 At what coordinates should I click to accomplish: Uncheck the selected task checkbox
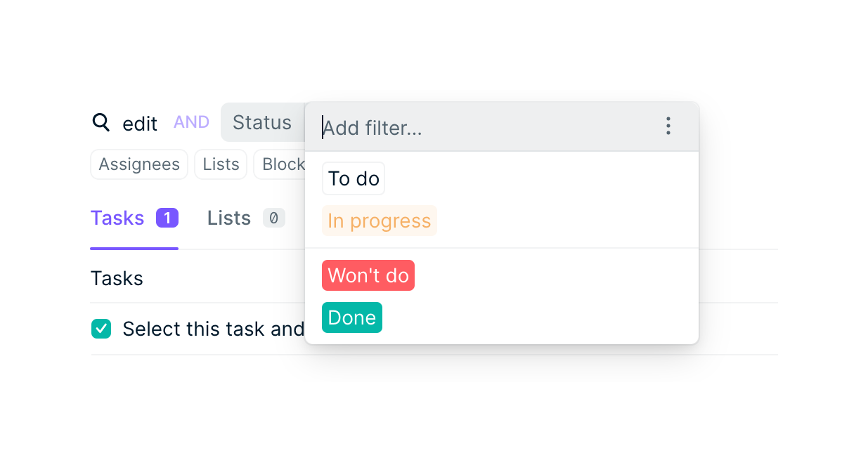tap(101, 328)
